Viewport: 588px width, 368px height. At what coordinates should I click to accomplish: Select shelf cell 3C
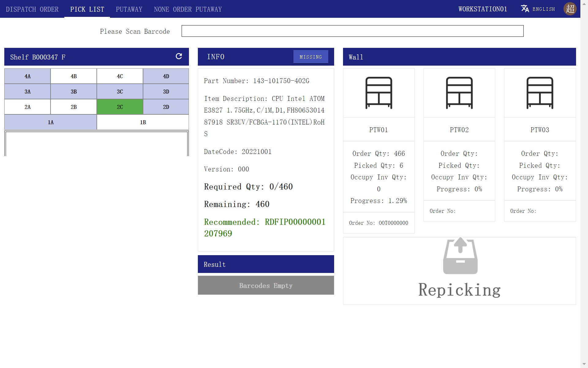(120, 91)
